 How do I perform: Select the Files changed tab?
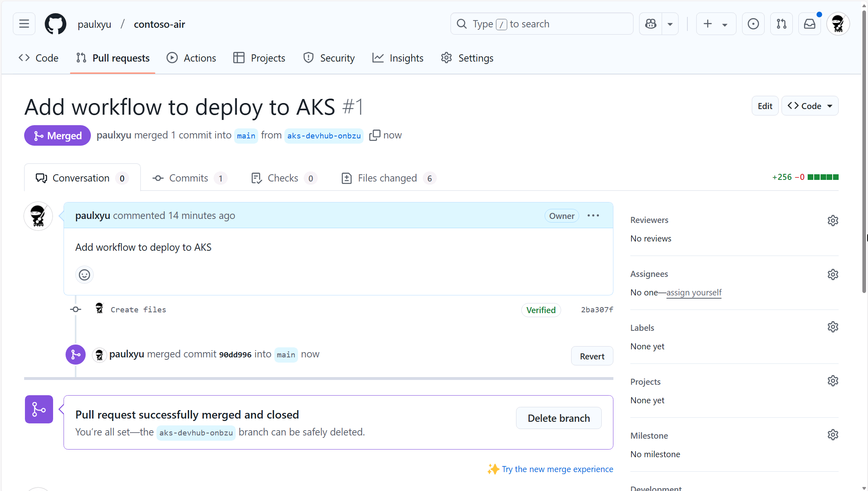(388, 178)
